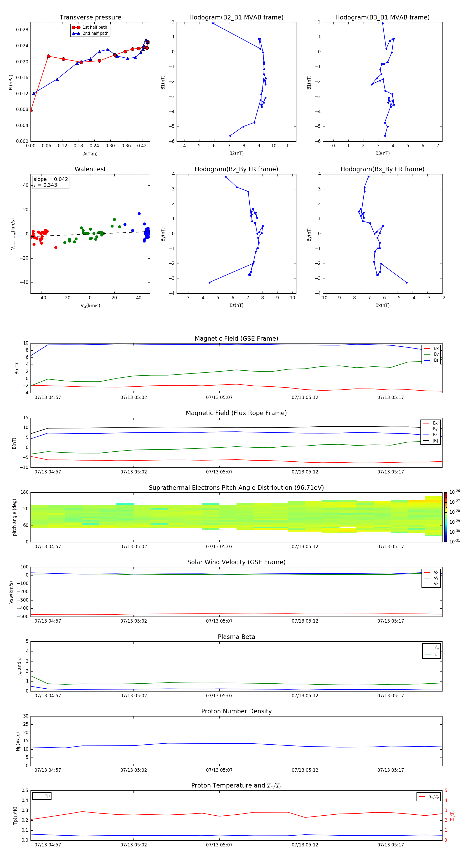Select the 'r = 0.343' annotation
Image resolution: width=473 pixels, height=868 pixels.
coord(45,185)
